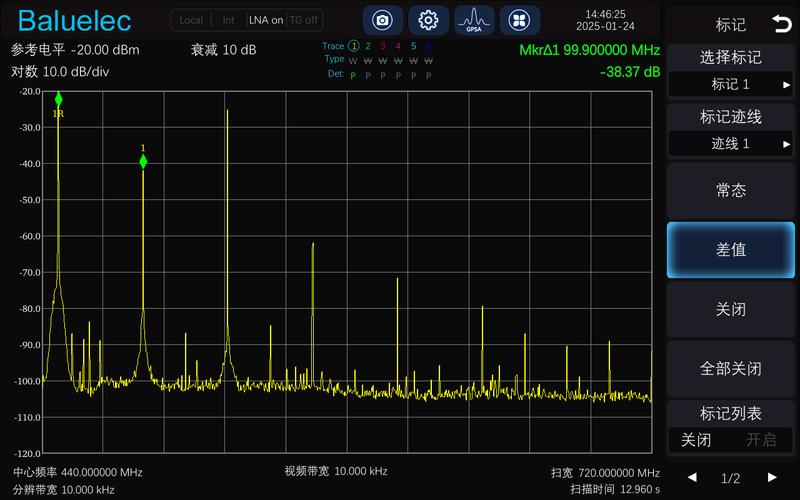The width and height of the screenshot is (800, 500).
Task: Click 全部关闭 to close all markers
Action: tap(731, 368)
